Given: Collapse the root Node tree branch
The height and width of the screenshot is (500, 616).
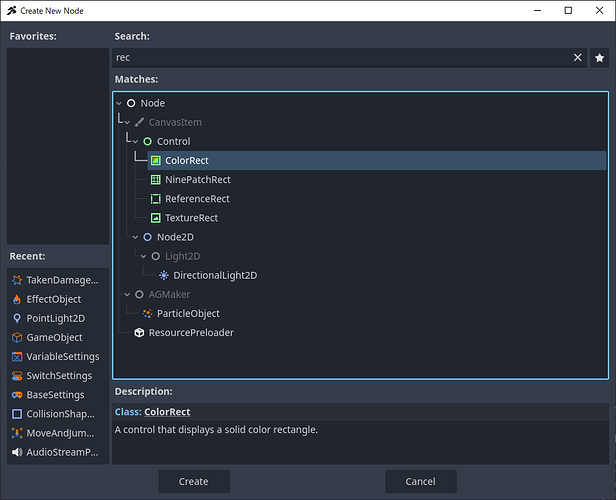Looking at the screenshot, I should pyautogui.click(x=119, y=103).
